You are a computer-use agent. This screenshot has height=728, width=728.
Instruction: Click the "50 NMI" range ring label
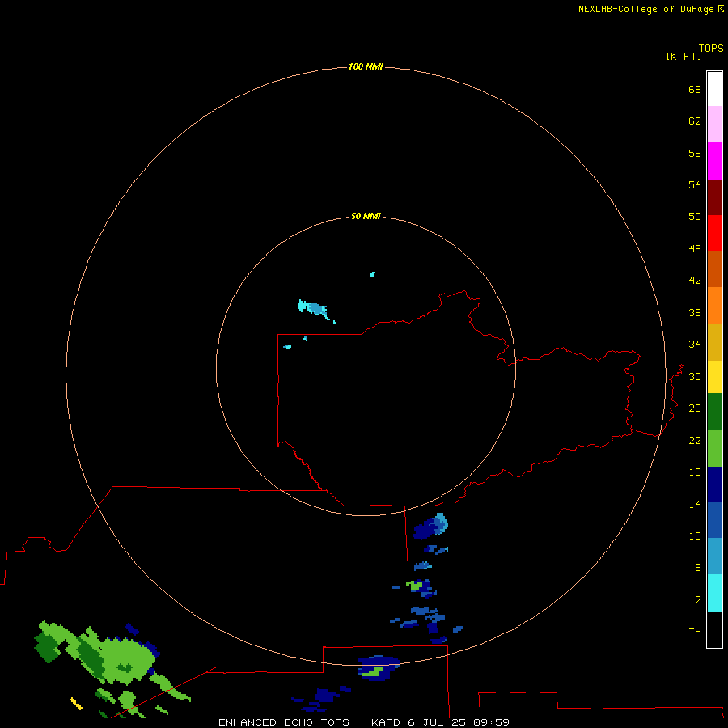[366, 216]
